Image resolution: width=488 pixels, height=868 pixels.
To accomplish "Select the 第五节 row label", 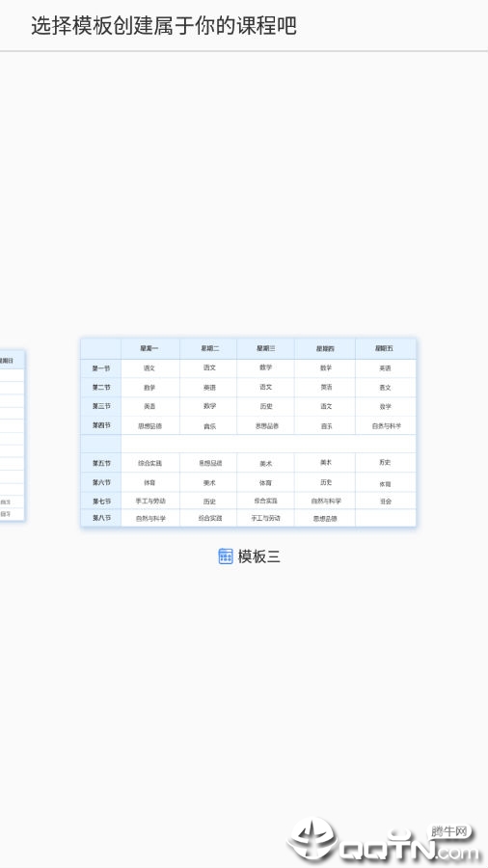I will click(101, 463).
